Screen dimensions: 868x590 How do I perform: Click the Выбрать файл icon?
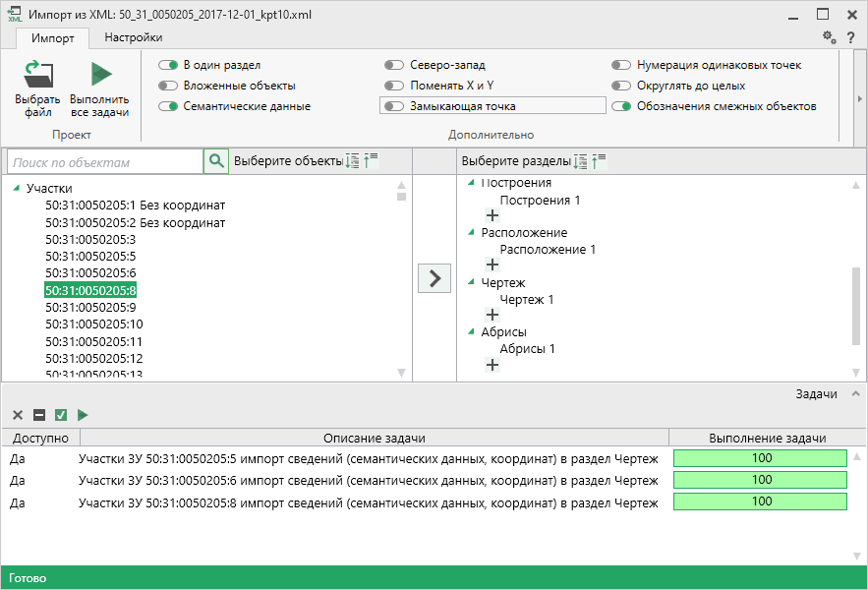37,77
